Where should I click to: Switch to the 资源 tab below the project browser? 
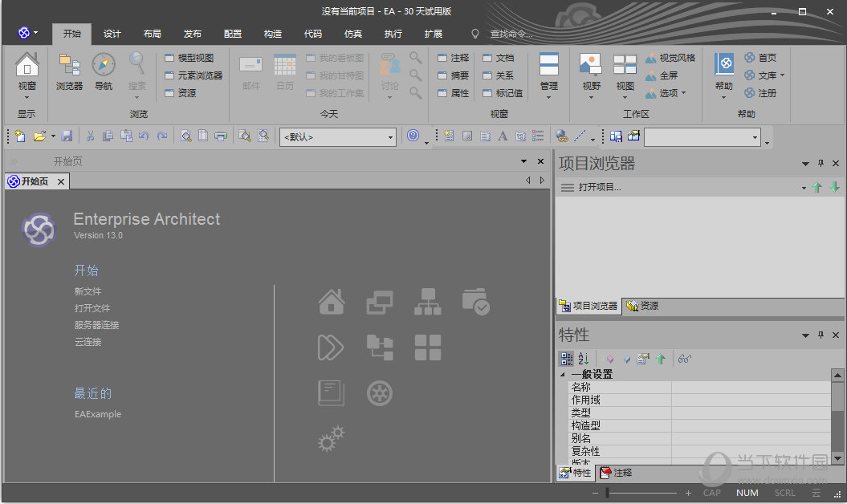point(643,306)
